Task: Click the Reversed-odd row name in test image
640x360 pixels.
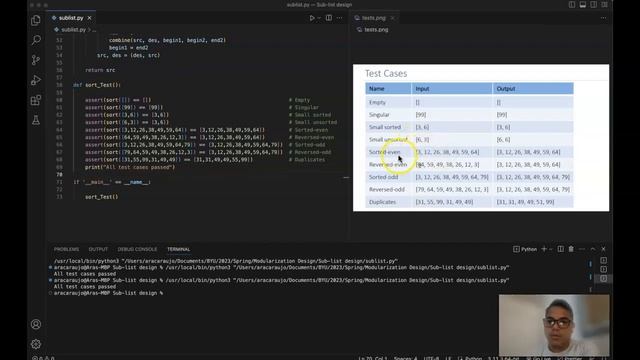Action: tap(387, 189)
